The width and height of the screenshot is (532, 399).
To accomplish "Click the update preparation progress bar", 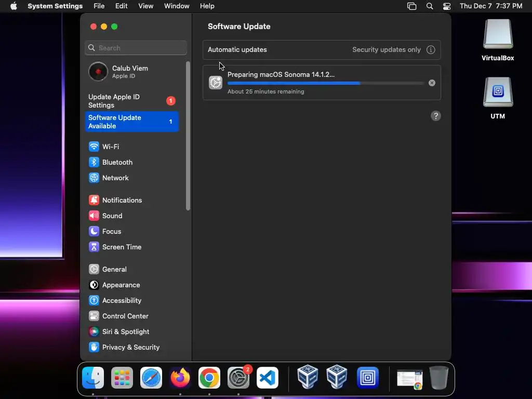I will pos(326,83).
